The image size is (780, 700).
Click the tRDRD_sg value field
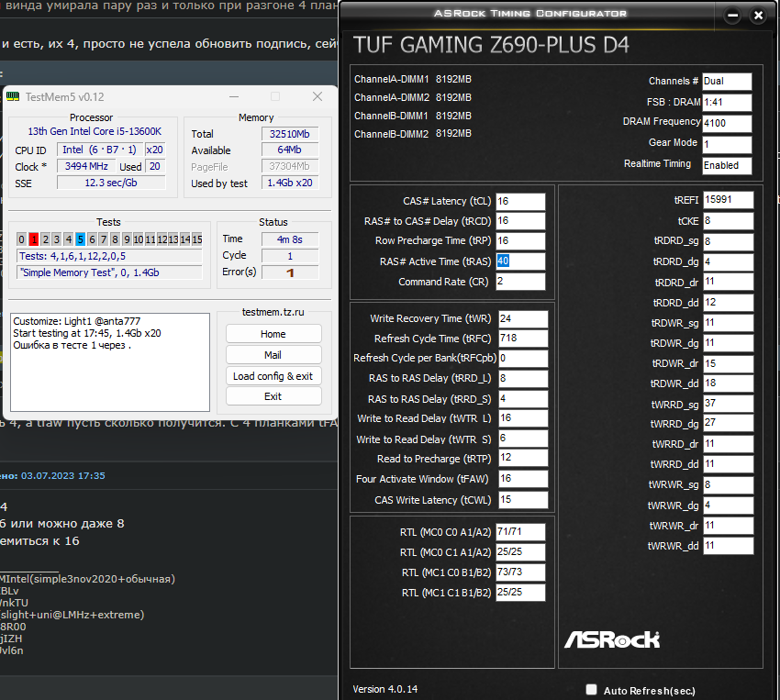point(729,241)
